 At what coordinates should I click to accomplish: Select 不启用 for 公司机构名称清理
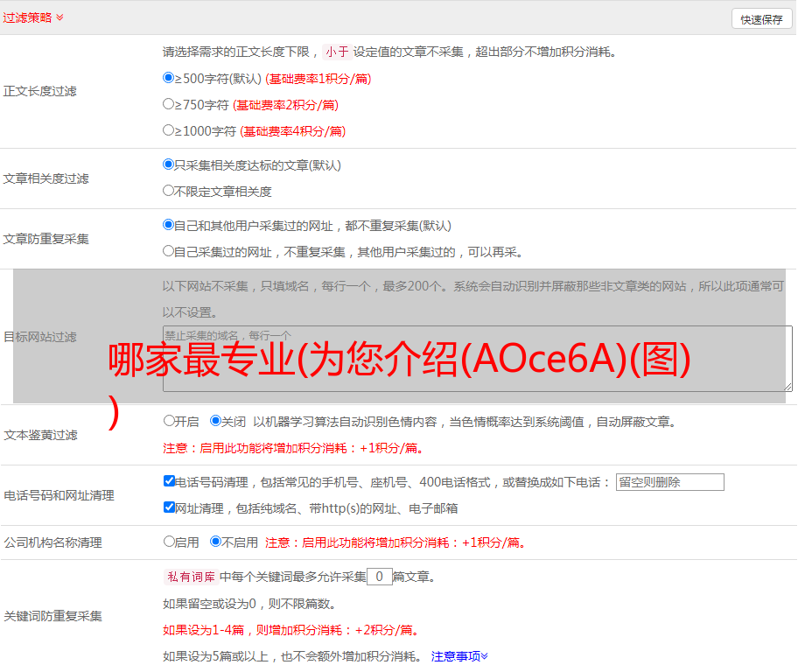pos(215,542)
